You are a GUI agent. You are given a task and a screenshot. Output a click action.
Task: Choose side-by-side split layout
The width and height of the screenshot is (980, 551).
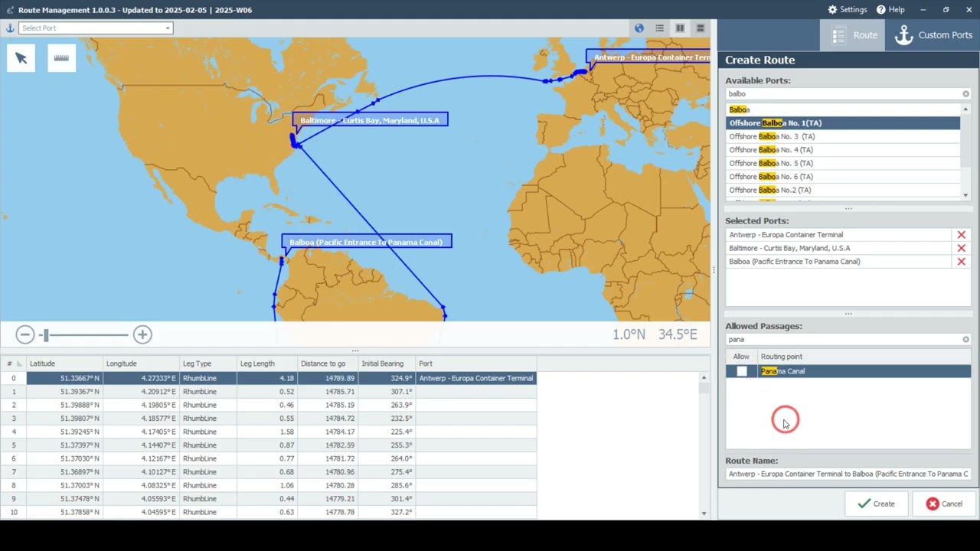click(x=680, y=28)
